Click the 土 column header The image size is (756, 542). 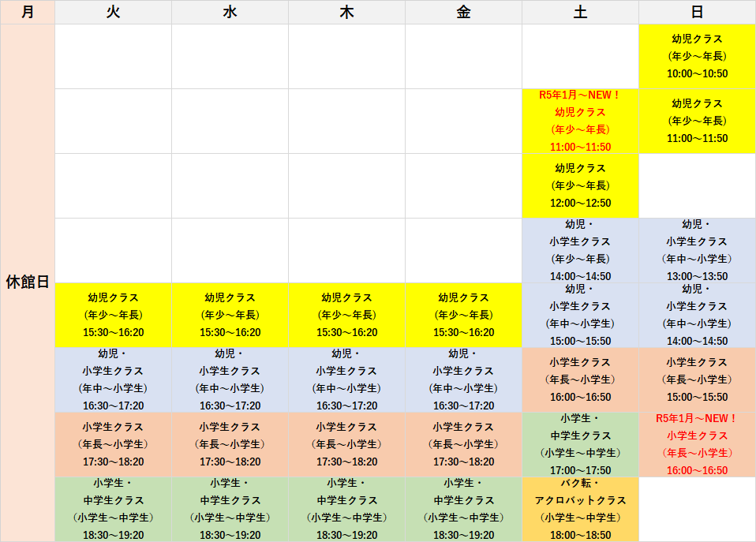(x=580, y=12)
